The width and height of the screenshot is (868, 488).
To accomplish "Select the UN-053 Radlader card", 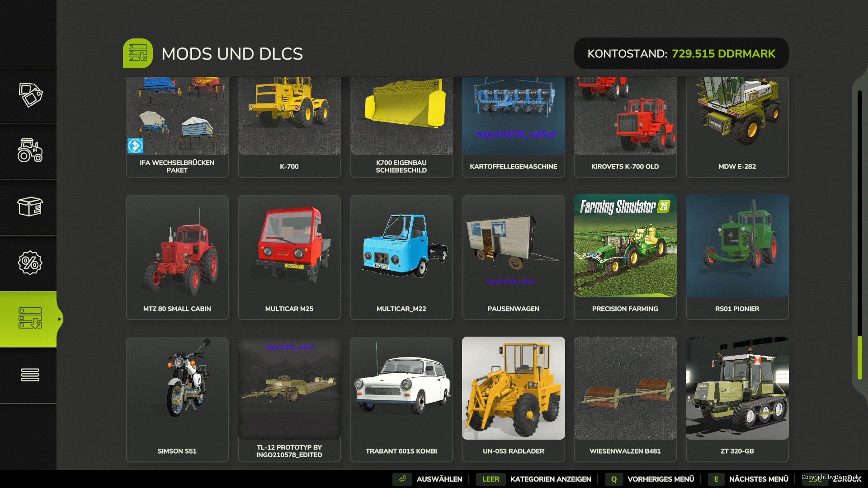I will click(514, 399).
